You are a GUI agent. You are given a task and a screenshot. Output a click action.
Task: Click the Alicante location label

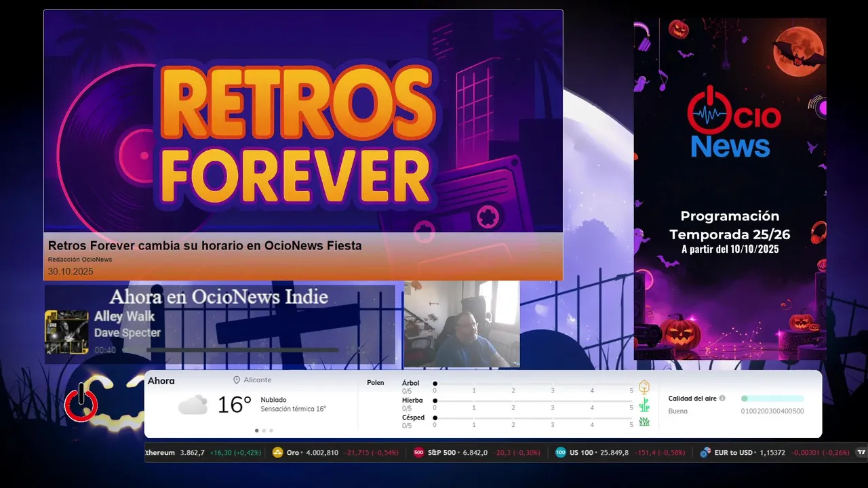point(258,380)
